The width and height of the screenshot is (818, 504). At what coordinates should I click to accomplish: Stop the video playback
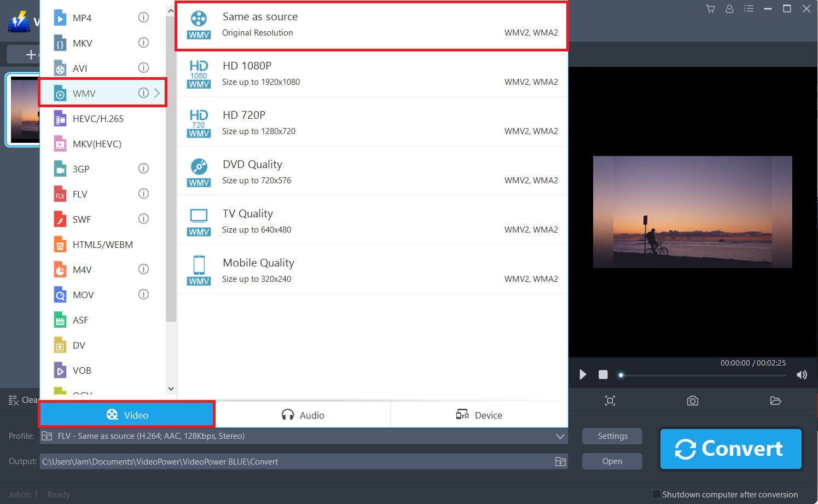tap(603, 375)
